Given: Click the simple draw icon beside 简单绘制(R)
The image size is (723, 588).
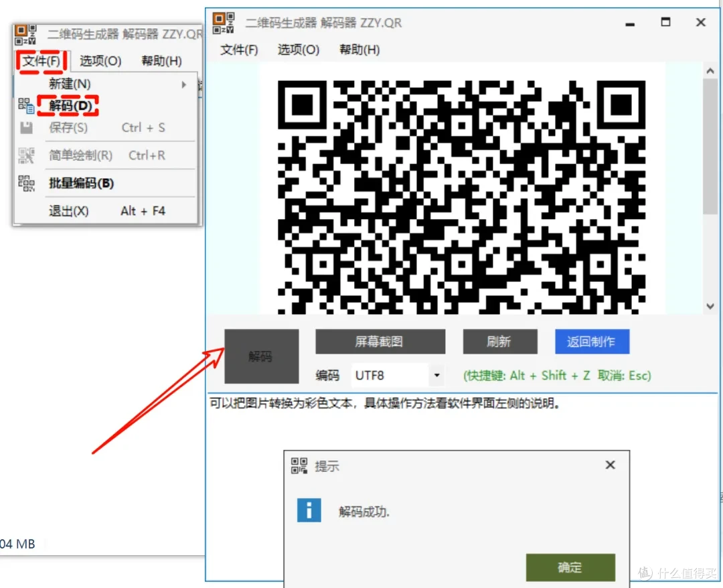Looking at the screenshot, I should coord(26,155).
